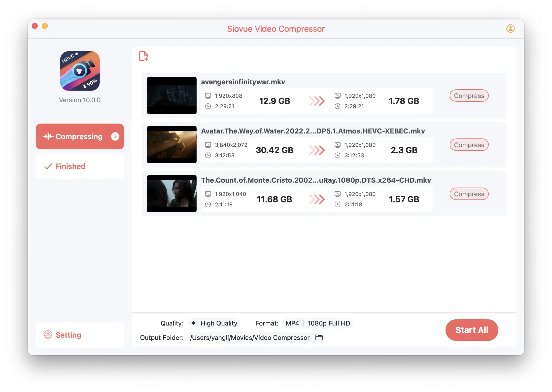Switch to the Compressing tab
The image size is (552, 392).
click(x=80, y=136)
